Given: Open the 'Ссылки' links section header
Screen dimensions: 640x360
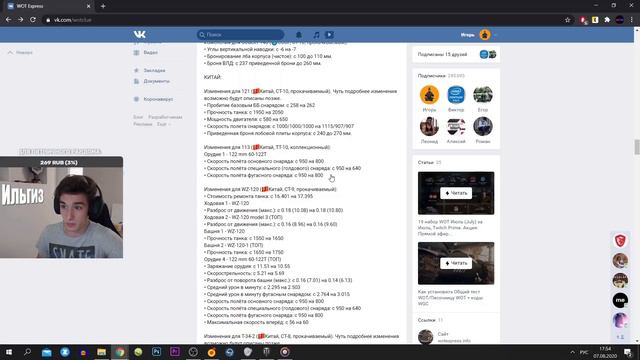Looking at the screenshot, I should [430, 320].
